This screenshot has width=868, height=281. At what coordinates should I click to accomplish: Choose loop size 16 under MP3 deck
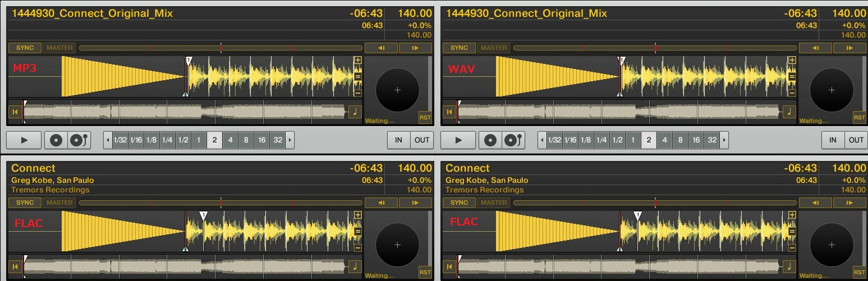(x=261, y=140)
